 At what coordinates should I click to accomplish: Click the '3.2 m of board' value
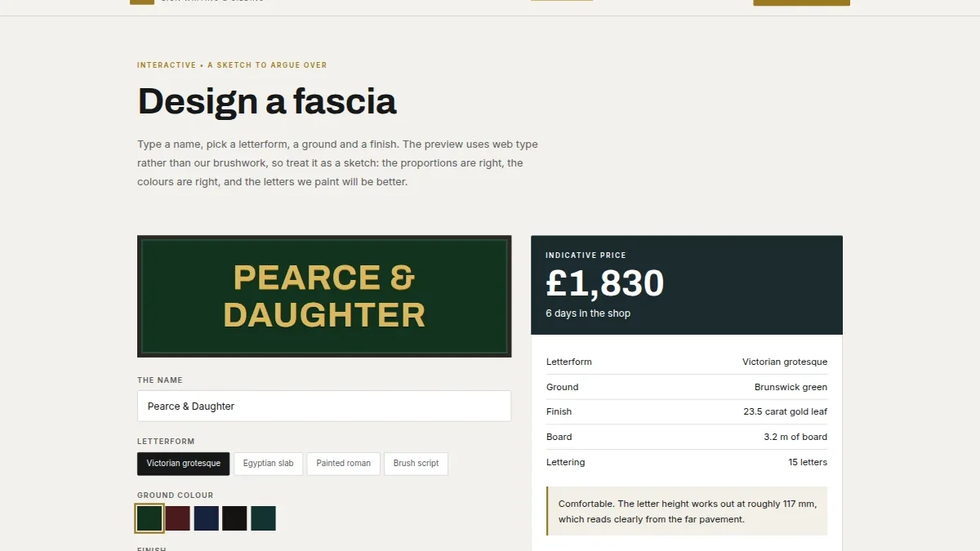pos(795,437)
